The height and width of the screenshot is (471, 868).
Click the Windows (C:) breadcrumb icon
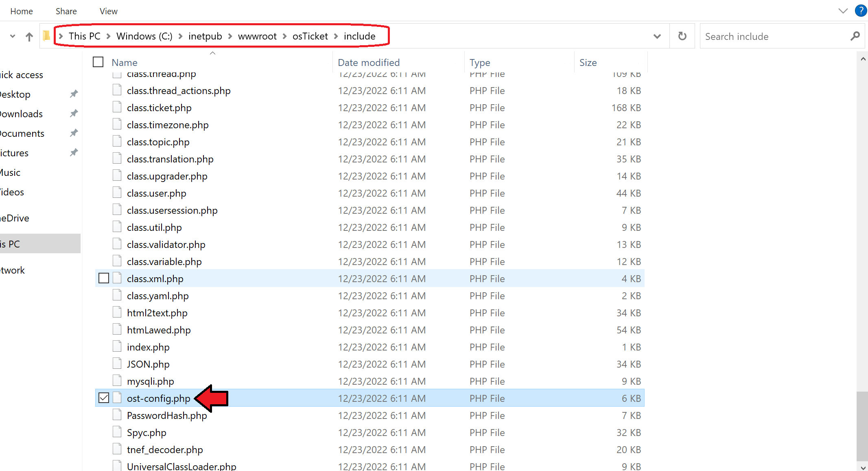(x=143, y=36)
